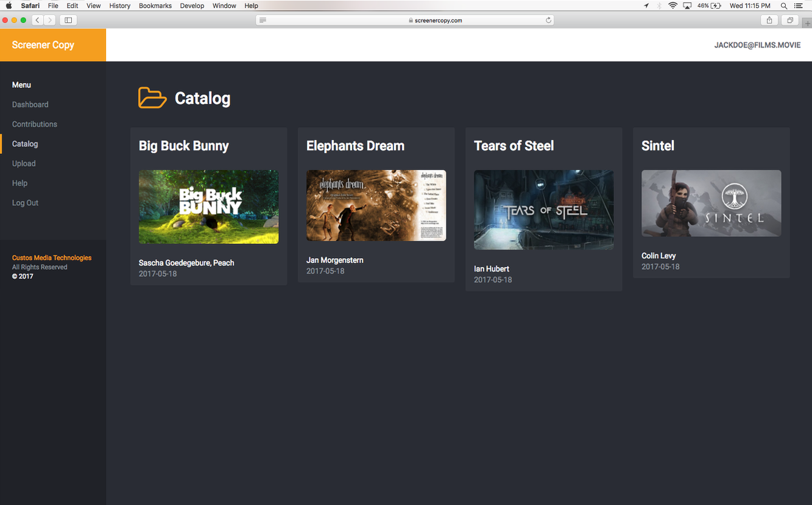Open the Develop menu
Viewport: 812px width, 505px height.
click(192, 5)
